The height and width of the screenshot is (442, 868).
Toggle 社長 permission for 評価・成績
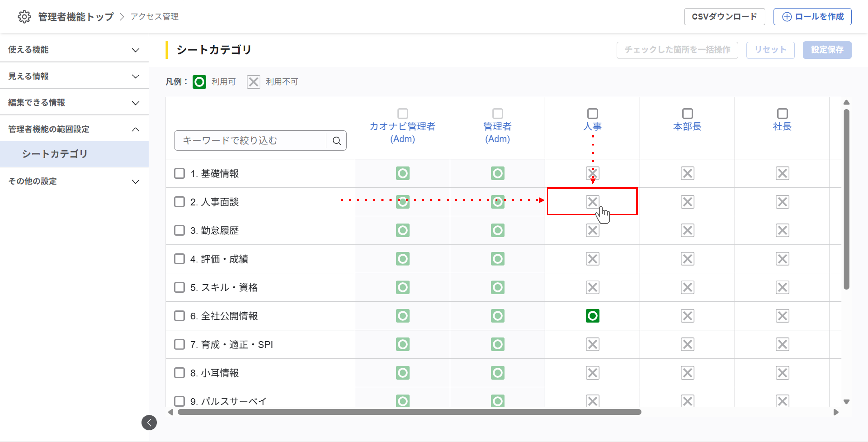tap(782, 259)
